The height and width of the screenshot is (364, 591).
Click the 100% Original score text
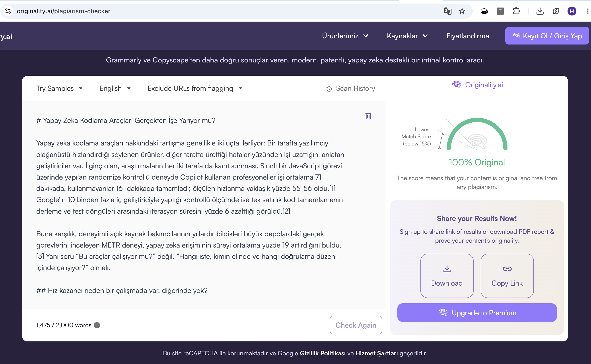[477, 162]
